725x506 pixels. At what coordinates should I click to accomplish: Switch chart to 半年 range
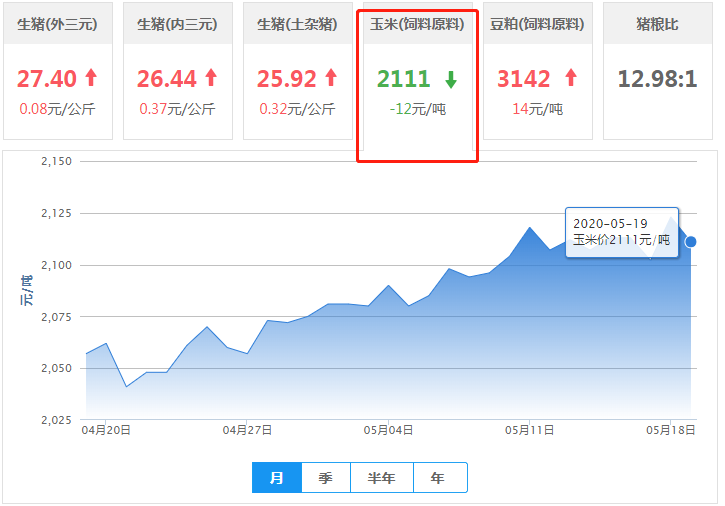coord(381,478)
